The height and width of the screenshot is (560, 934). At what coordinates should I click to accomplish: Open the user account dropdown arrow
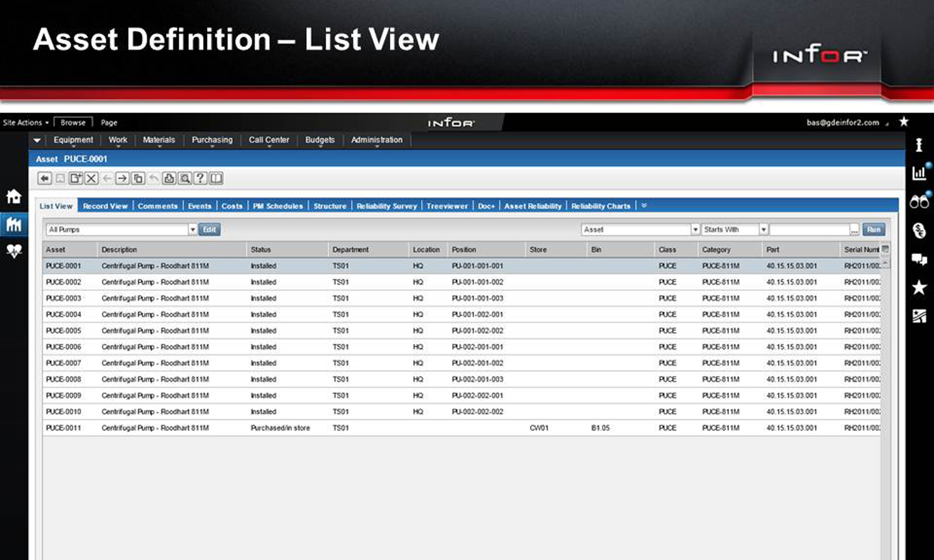(887, 123)
